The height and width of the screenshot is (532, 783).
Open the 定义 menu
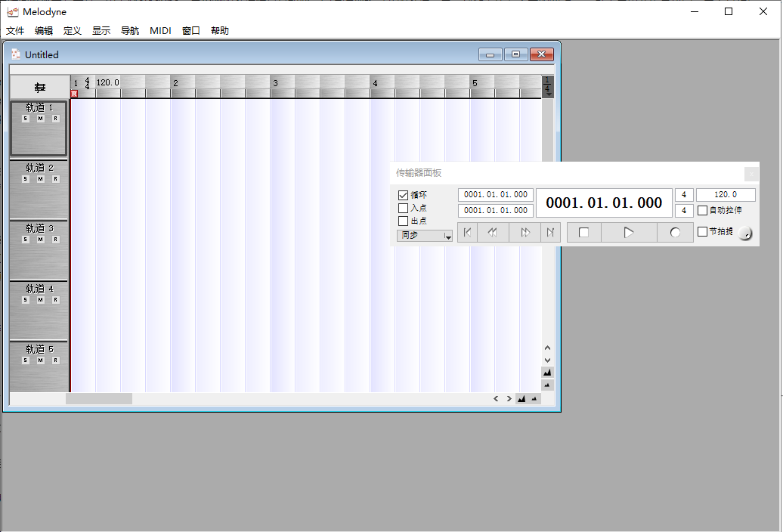(x=73, y=31)
